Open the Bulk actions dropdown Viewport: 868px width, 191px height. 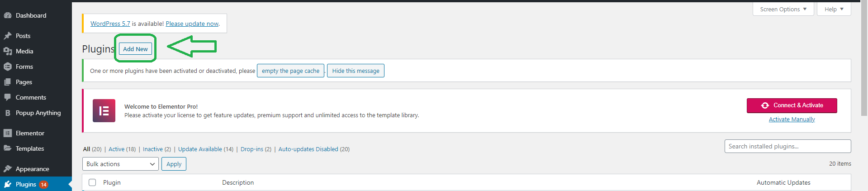[120, 164]
